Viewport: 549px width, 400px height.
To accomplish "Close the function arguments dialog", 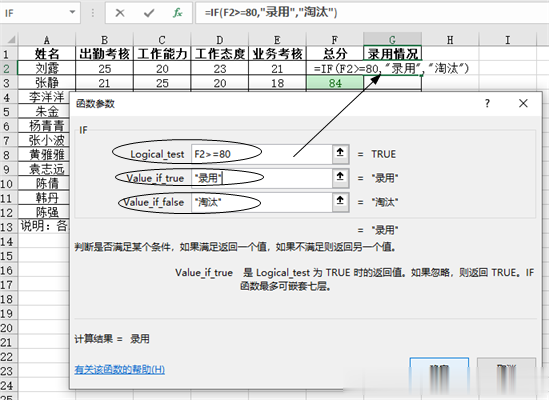I will click(x=523, y=103).
